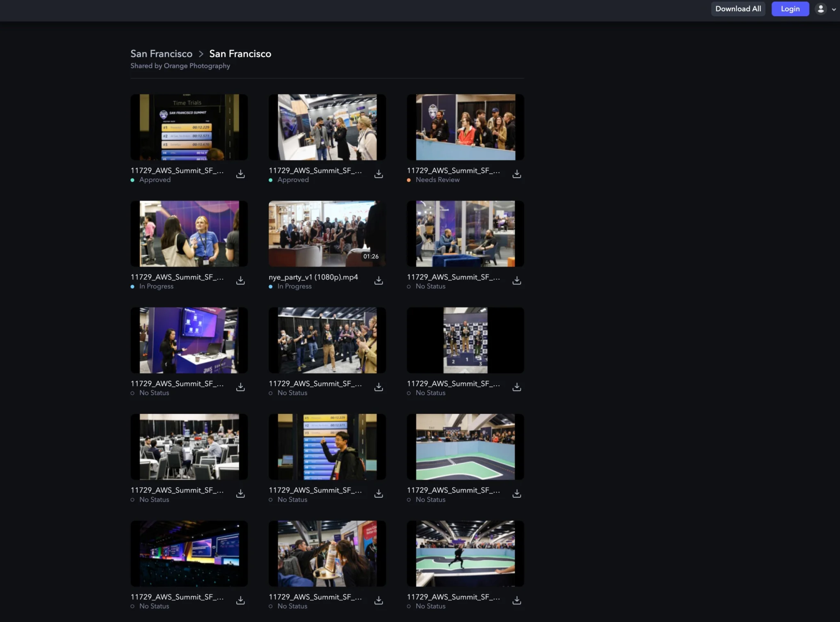Change the nye_party video In Progress status
The image size is (840, 622).
(294, 286)
